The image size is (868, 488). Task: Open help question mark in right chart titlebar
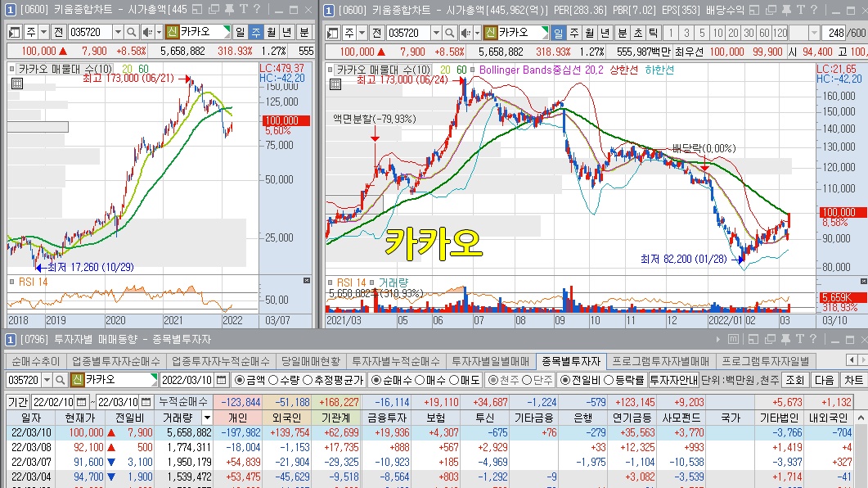coord(814,10)
